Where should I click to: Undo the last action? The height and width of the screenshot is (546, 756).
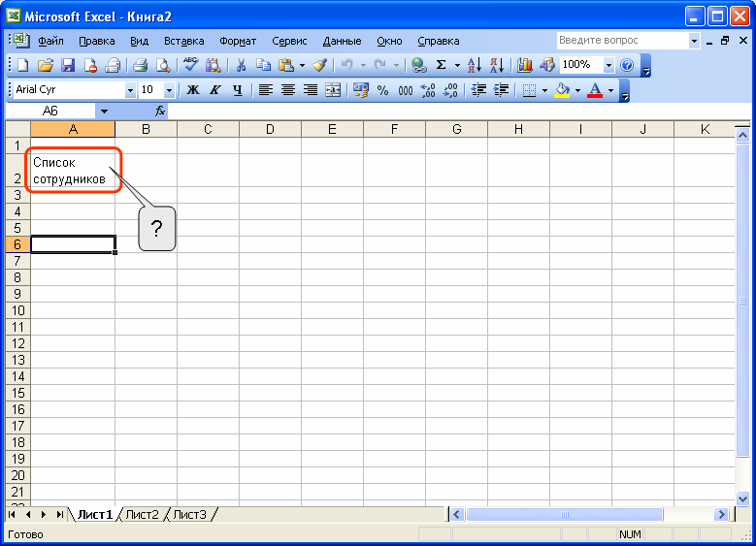(346, 65)
